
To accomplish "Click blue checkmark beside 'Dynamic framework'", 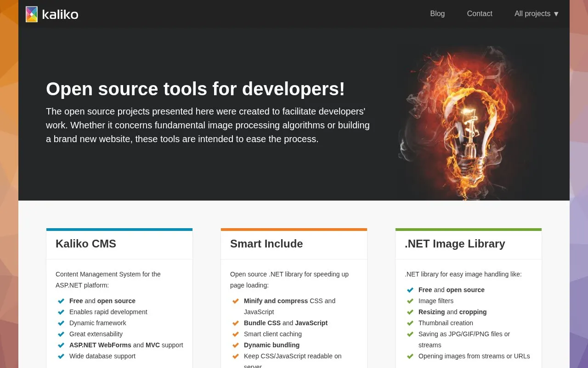I will point(61,323).
